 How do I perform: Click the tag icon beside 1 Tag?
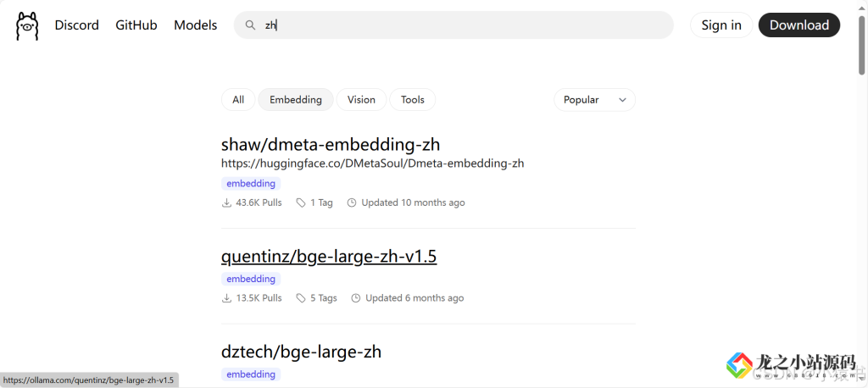point(301,202)
